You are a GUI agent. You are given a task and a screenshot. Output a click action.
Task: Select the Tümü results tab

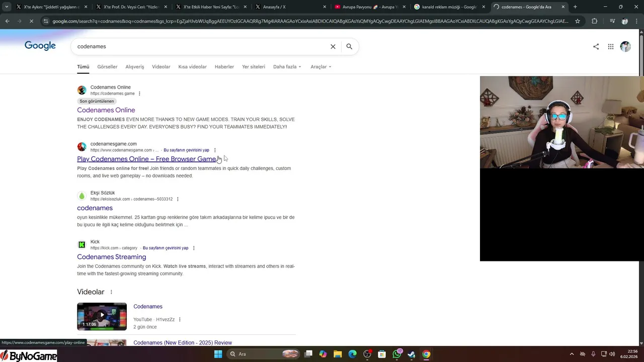coord(83,67)
